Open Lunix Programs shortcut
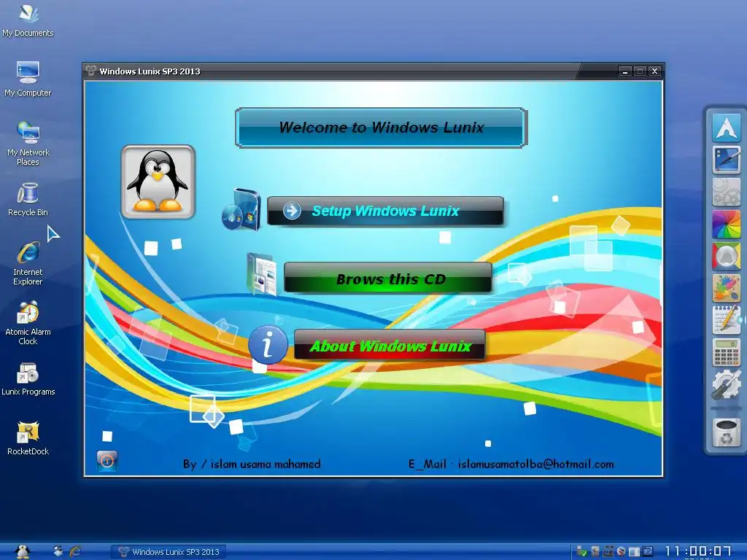The image size is (747, 560). [28, 379]
